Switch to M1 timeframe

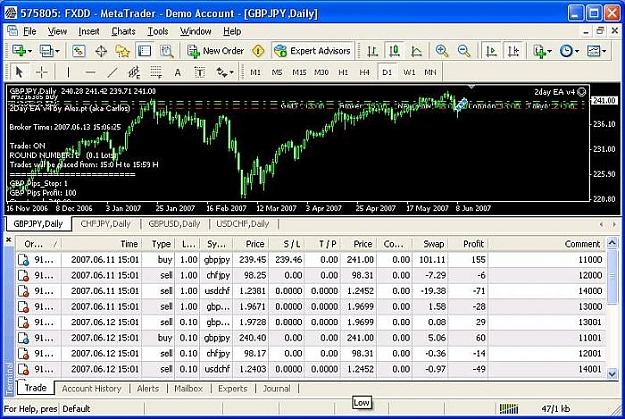pos(255,72)
